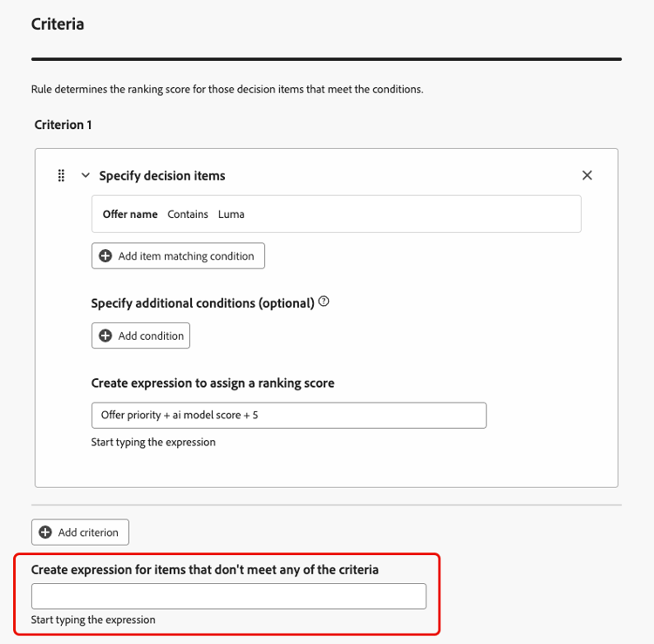Click the help icon beside additional conditions
The image size is (654, 644).
[x=324, y=302]
